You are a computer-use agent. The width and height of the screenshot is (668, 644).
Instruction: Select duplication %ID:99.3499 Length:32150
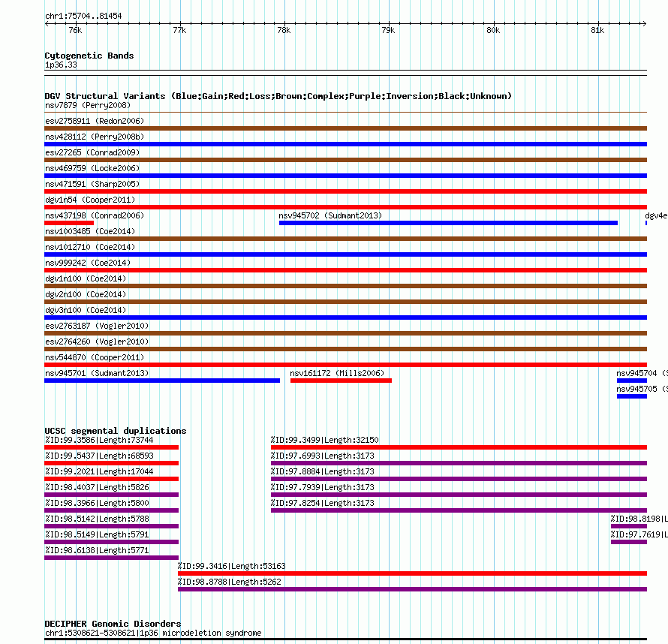(459, 447)
